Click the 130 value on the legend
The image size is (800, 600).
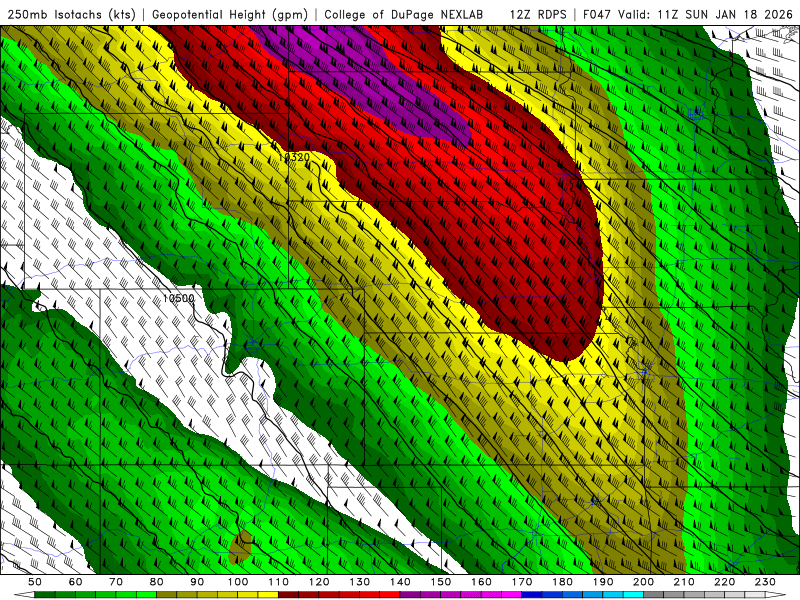(x=359, y=582)
